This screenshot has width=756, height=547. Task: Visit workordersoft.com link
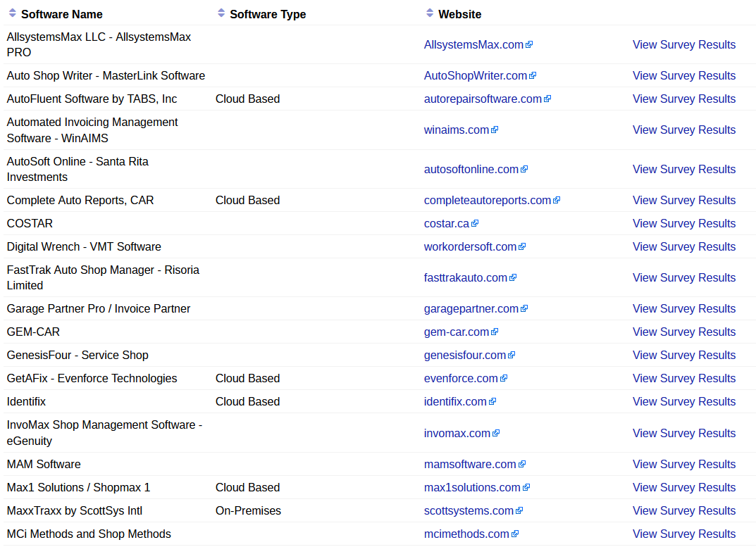point(470,246)
